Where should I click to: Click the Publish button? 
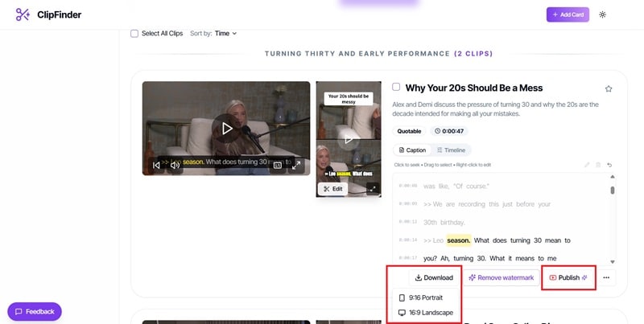(568, 277)
